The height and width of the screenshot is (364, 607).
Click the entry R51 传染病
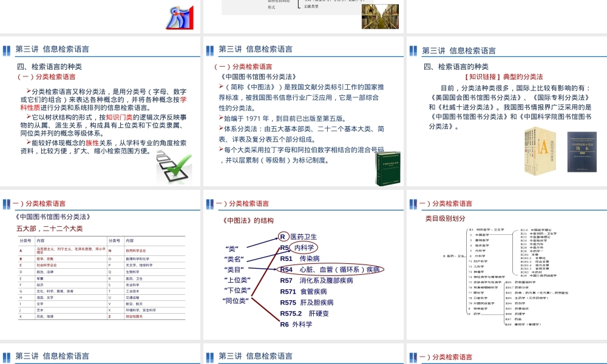[300, 258]
